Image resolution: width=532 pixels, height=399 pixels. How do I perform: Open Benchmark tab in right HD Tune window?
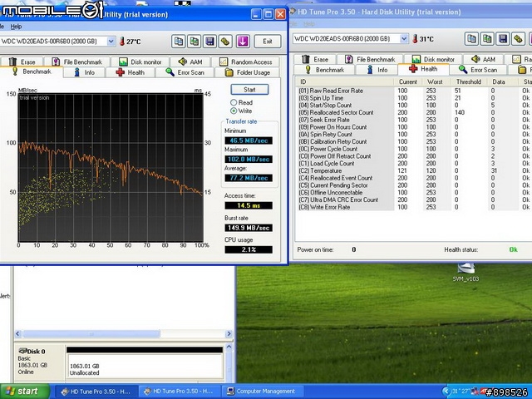tap(325, 70)
